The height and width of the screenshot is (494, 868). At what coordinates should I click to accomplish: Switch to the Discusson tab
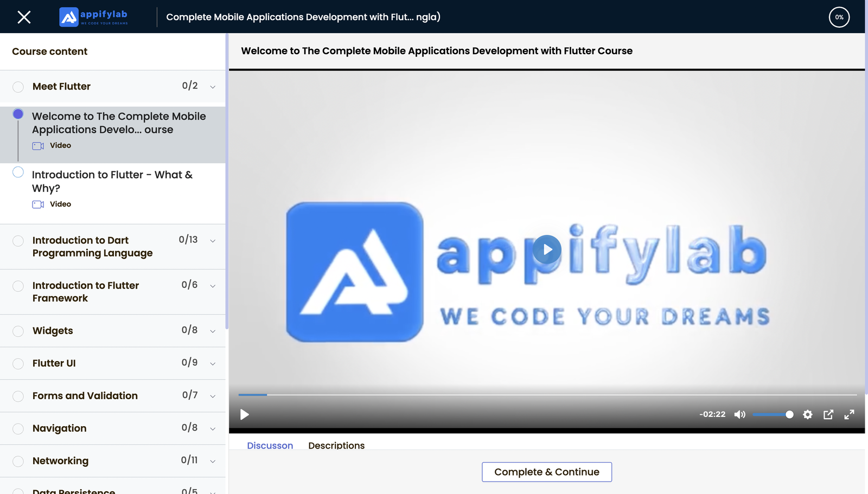(270, 445)
